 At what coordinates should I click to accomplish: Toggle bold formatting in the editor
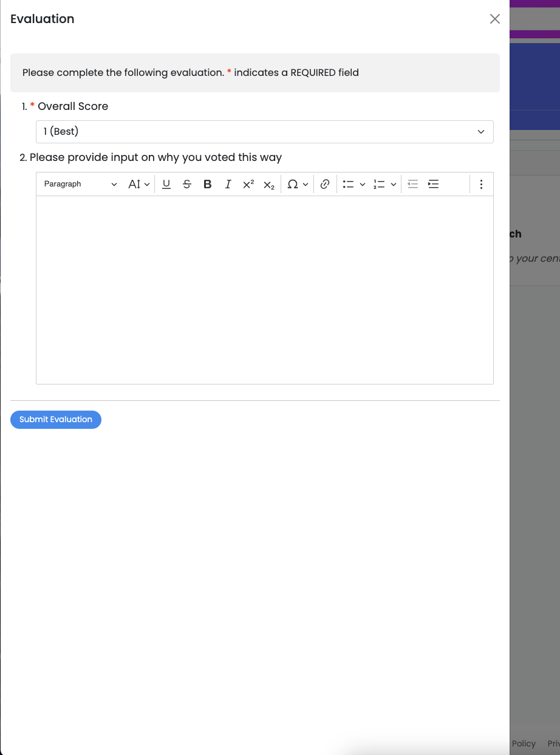207,184
